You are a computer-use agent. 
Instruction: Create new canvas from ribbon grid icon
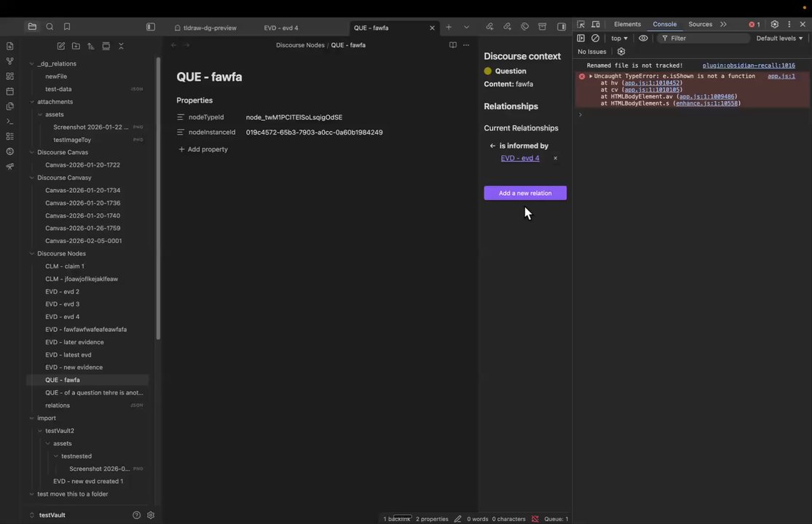tap(10, 76)
